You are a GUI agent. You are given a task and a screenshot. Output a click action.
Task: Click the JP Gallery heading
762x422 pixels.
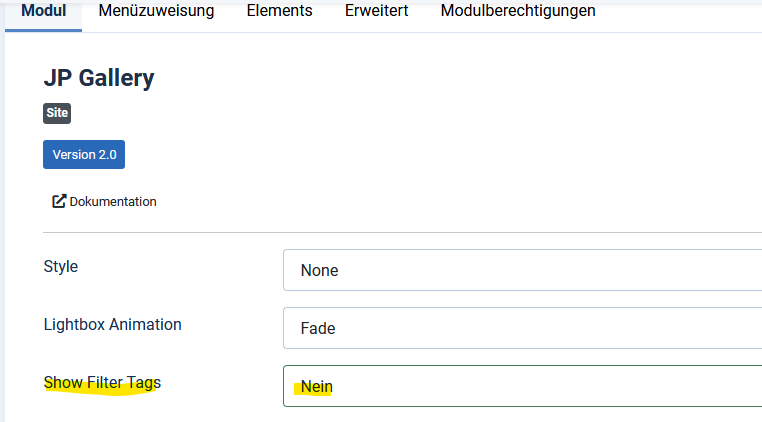(x=99, y=78)
